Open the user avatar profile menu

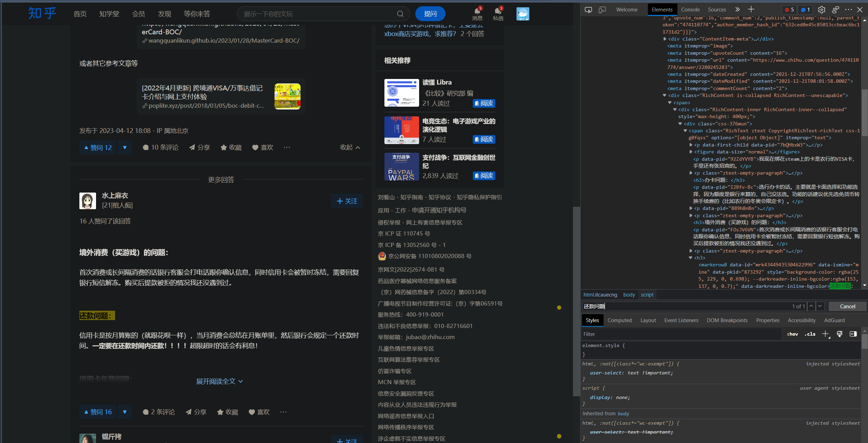523,14
